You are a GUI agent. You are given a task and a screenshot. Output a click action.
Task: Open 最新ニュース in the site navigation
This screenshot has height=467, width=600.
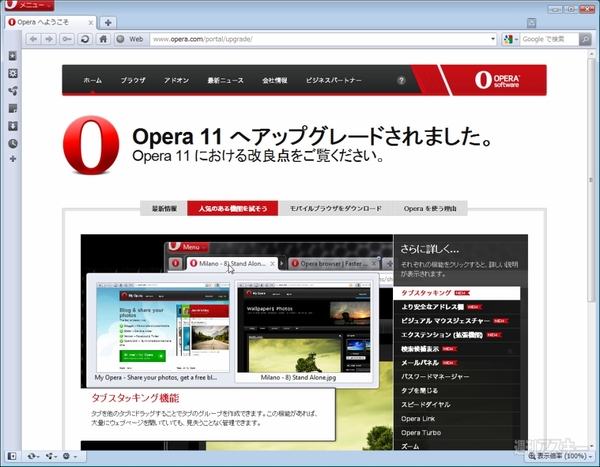225,80
